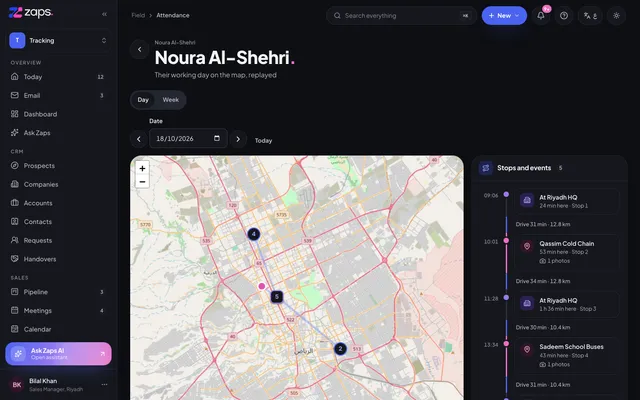Focus the Search everything field

[x=402, y=16]
